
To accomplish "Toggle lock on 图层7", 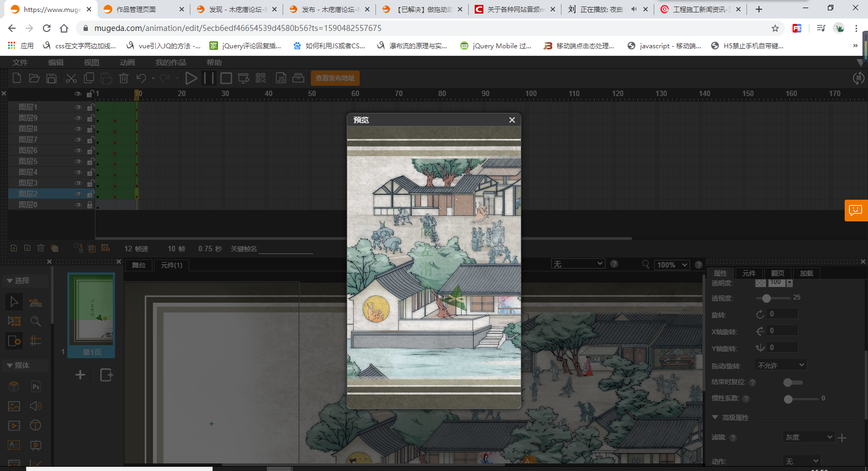I will coord(90,139).
